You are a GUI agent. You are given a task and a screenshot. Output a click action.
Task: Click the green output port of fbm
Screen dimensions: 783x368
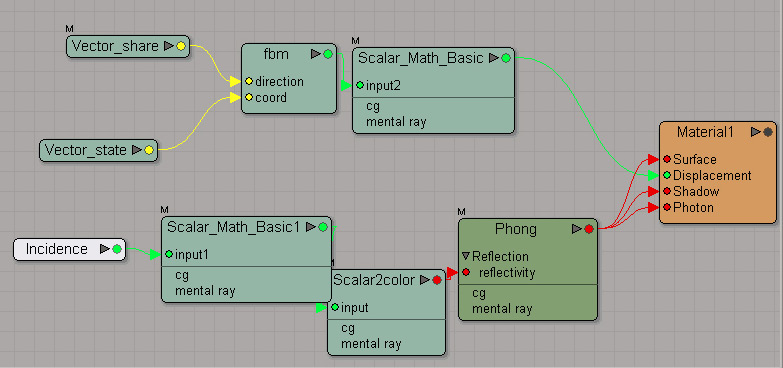tap(328, 54)
